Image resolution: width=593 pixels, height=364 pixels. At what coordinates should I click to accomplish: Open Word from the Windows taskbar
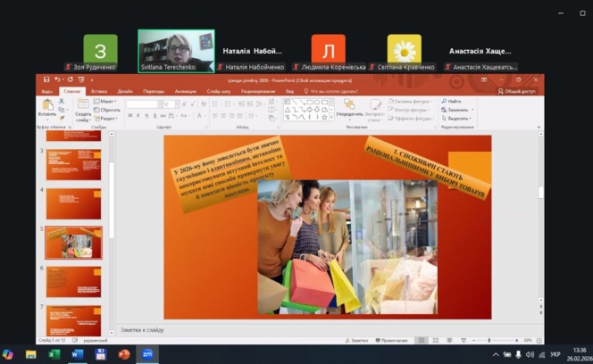click(78, 354)
